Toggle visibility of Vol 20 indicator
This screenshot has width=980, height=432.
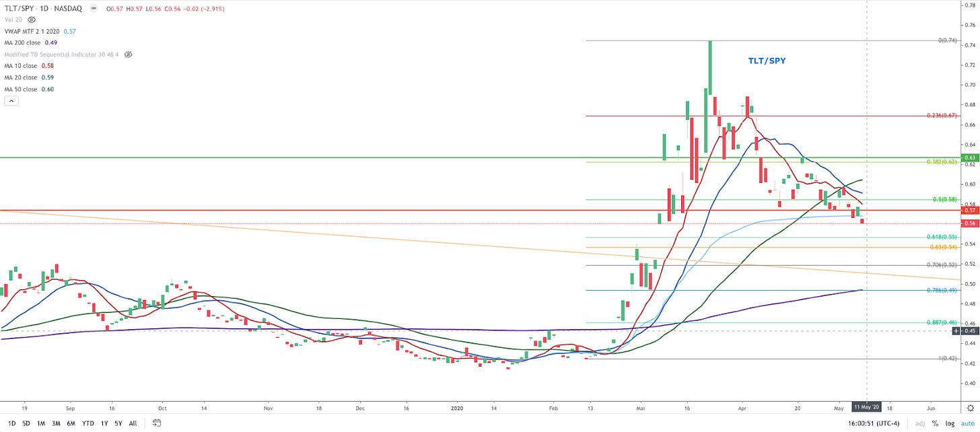click(x=32, y=20)
